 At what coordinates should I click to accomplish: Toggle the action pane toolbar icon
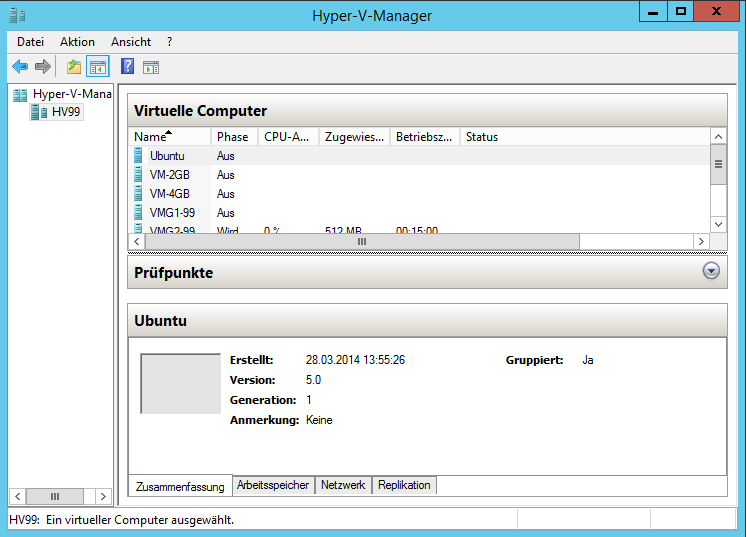pos(151,68)
